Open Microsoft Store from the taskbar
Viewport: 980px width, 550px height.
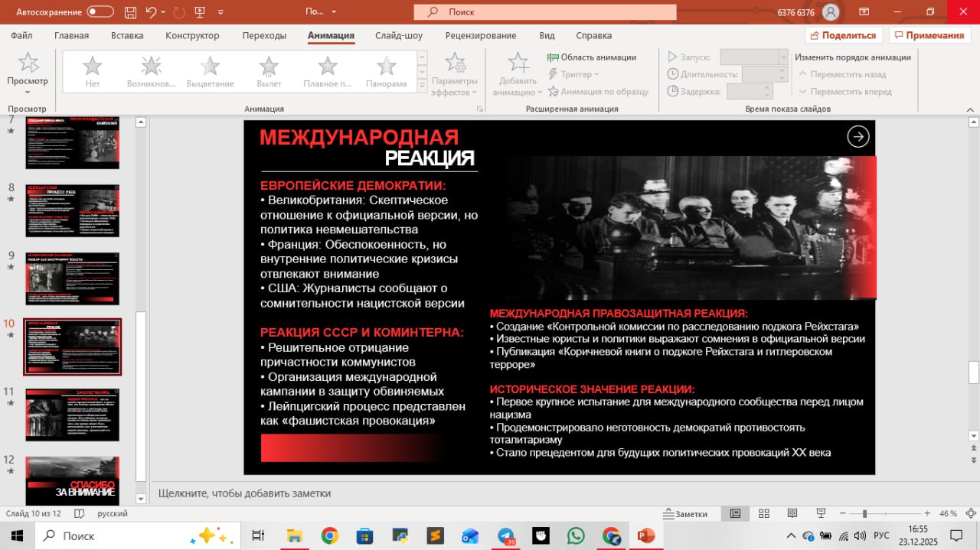tap(364, 536)
